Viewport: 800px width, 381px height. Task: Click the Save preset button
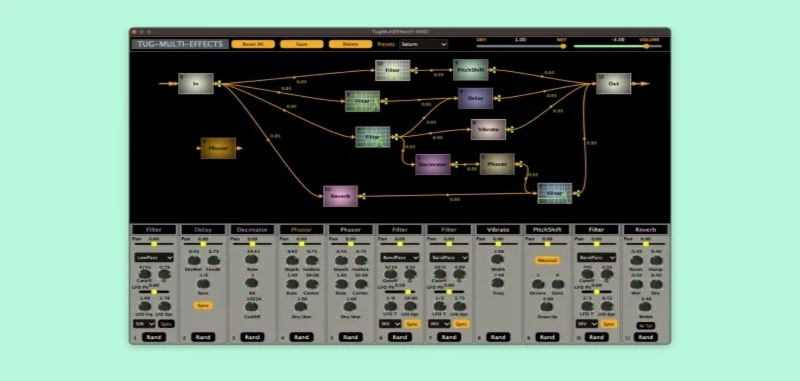tap(302, 44)
